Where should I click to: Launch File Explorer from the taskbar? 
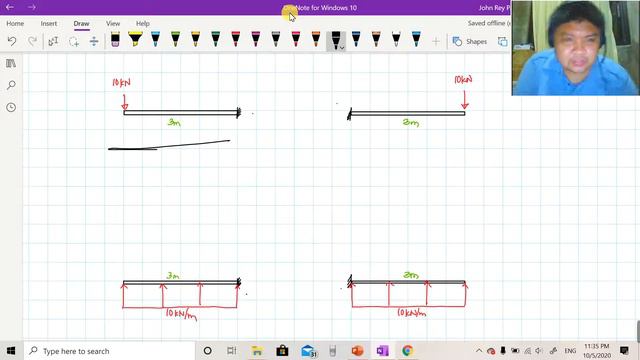tap(257, 351)
